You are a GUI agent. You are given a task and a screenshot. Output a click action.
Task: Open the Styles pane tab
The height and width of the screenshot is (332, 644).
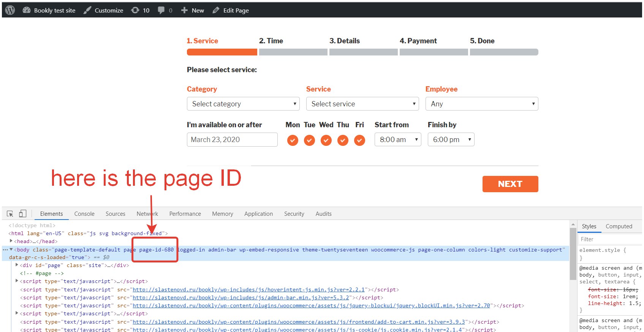(589, 226)
